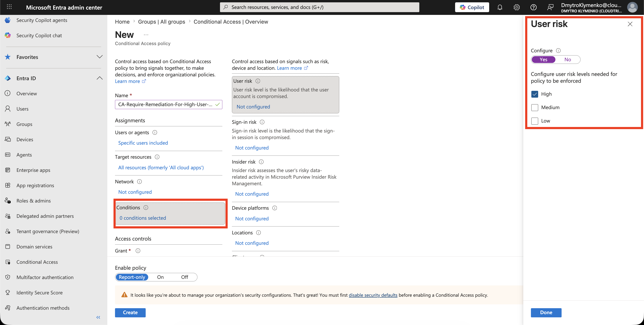
Task: Click Not configured under Insider risk
Action: (252, 194)
